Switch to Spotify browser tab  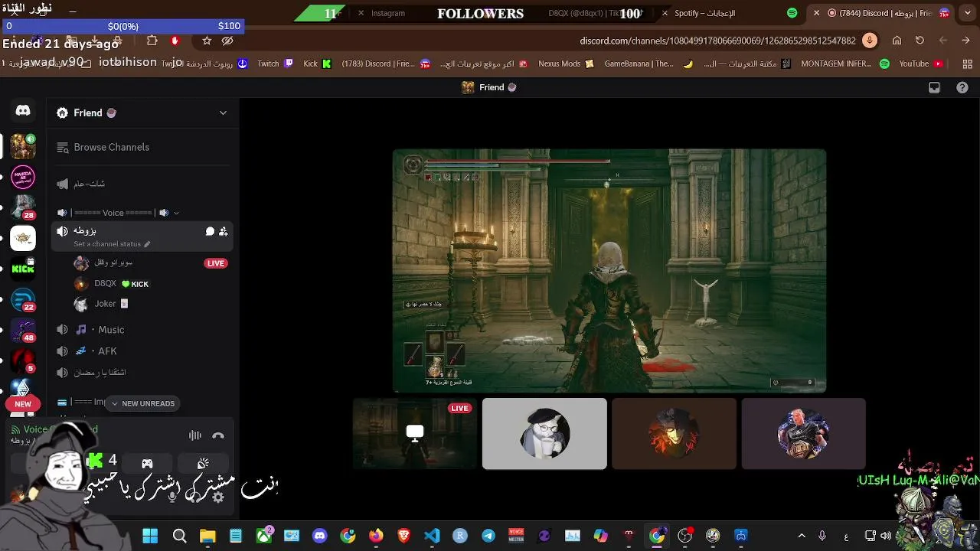coord(727,13)
